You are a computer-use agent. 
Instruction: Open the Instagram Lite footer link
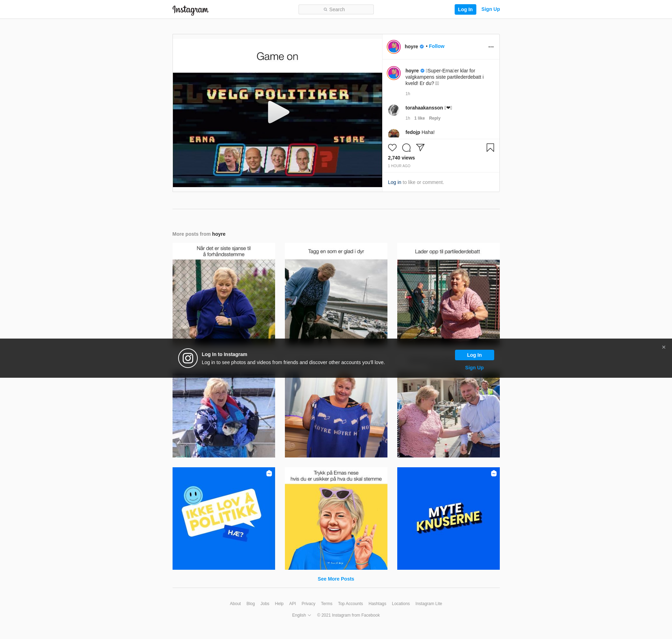(x=429, y=604)
